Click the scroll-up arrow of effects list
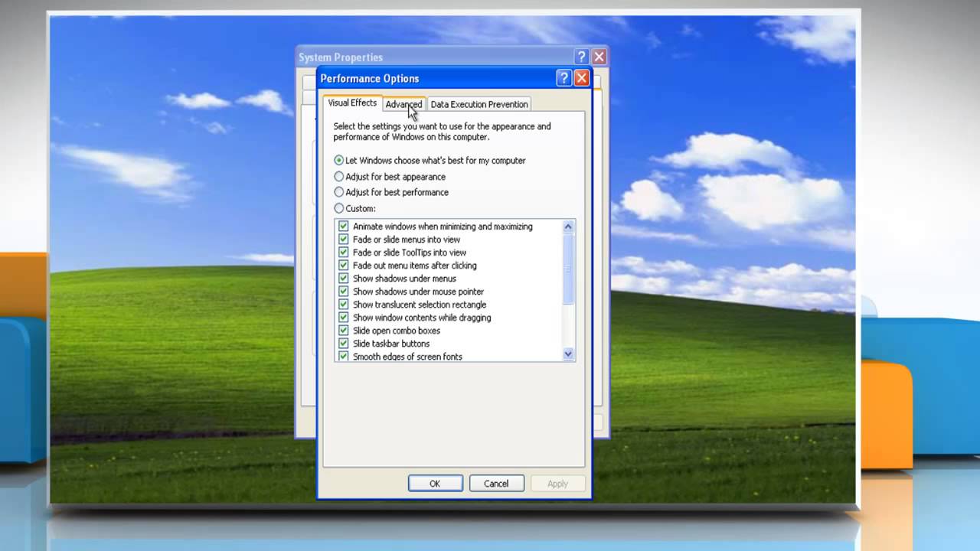This screenshot has height=551, width=980. coord(568,227)
